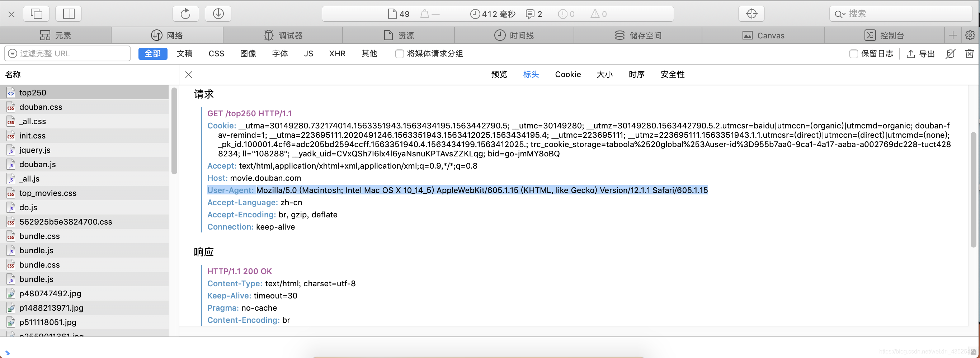Image resolution: width=980 pixels, height=358 pixels.
Task: Click the 过滤完整 URL filter field
Action: tap(67, 54)
